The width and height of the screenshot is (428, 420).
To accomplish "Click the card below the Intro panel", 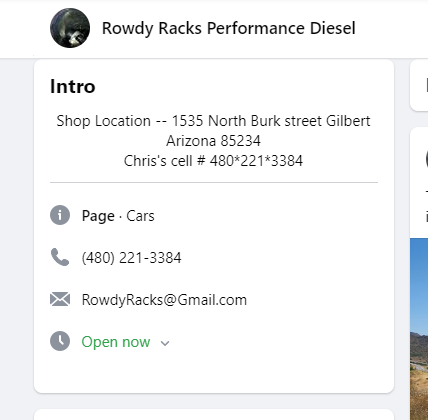I will (214, 414).
